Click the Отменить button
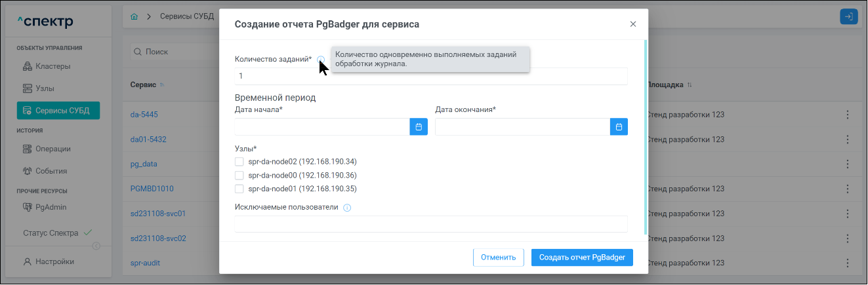The height and width of the screenshot is (285, 868). click(x=499, y=257)
